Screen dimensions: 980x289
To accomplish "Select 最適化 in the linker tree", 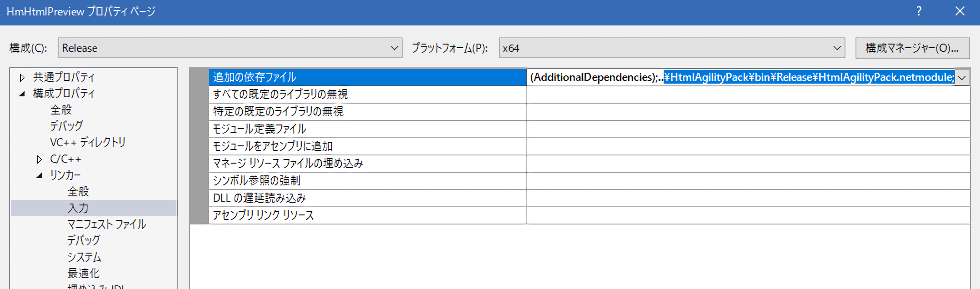I will [x=84, y=274].
